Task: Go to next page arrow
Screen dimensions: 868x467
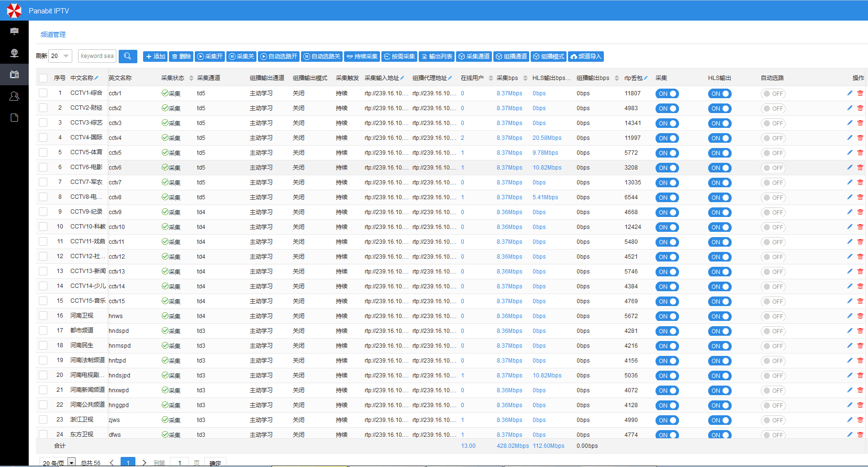Action: click(x=144, y=463)
